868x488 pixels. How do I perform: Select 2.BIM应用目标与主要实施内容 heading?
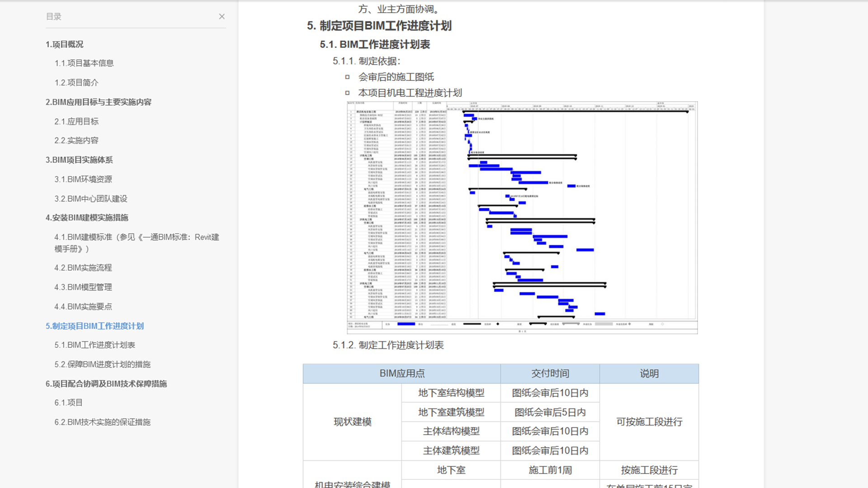point(99,102)
